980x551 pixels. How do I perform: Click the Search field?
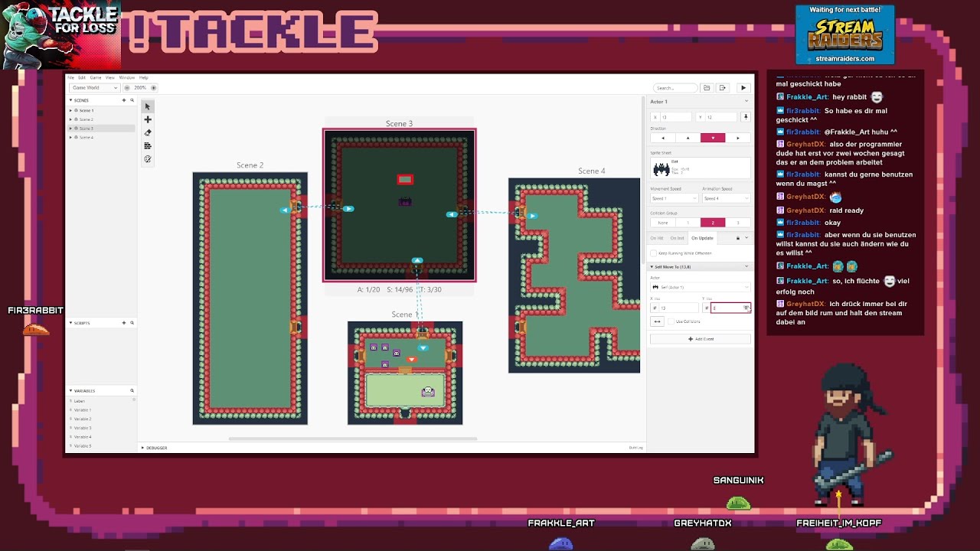point(675,88)
